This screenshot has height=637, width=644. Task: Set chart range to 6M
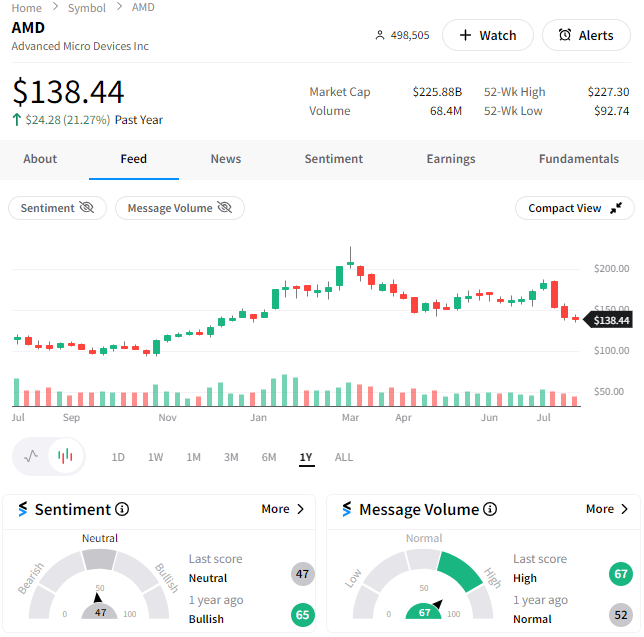click(x=269, y=457)
